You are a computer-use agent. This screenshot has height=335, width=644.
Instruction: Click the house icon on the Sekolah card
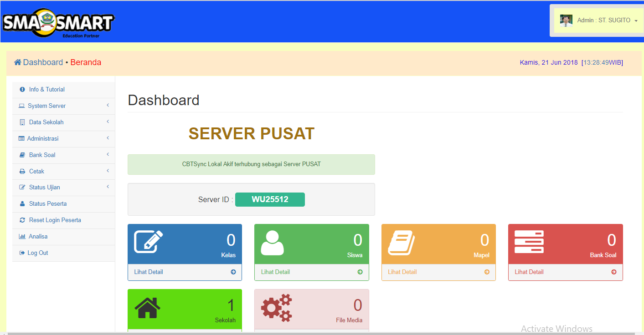pyautogui.click(x=147, y=308)
